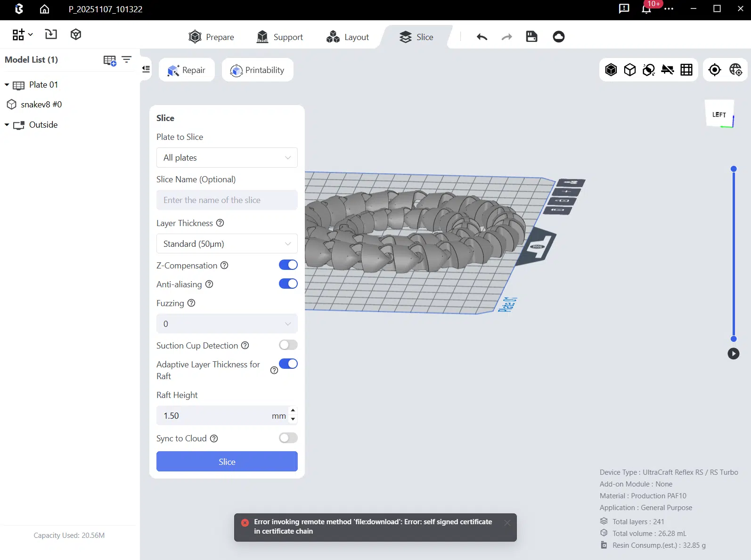Turn off the Anti-aliasing switch
This screenshot has width=751, height=560.
coord(288,284)
